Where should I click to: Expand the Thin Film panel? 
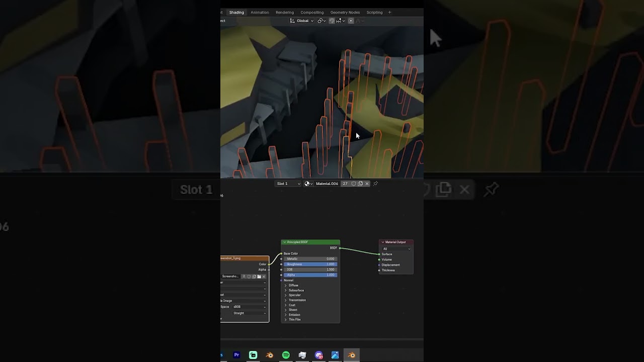pos(286,320)
